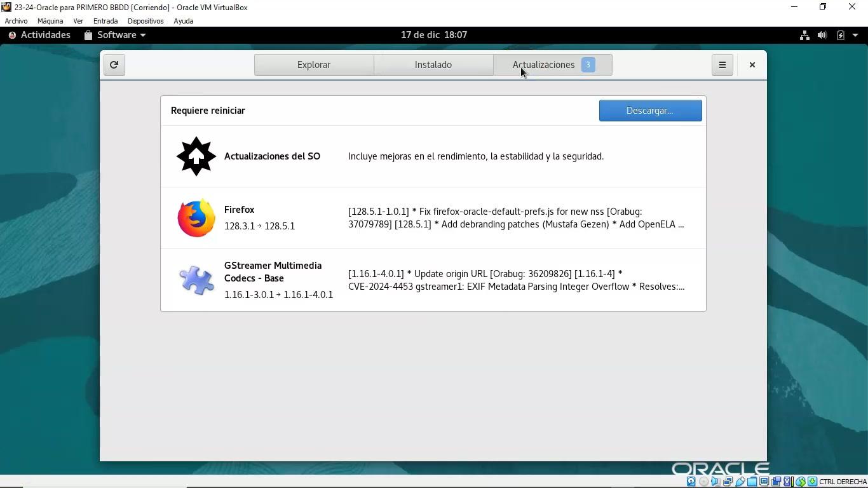Click the USB devices status icon
This screenshot has width=868, height=488.
point(740,482)
